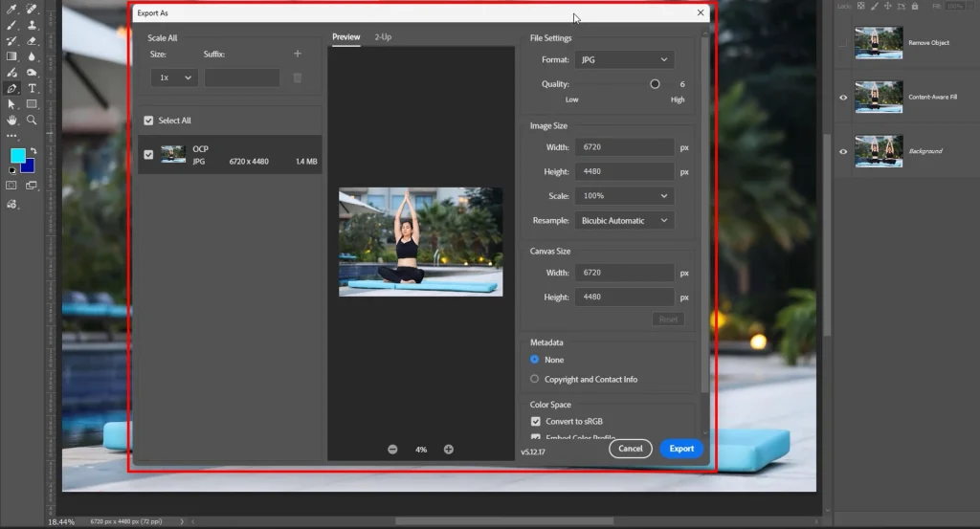Viewport: 980px width, 529px height.
Task: Click the Reset canvas size button
Action: point(668,320)
